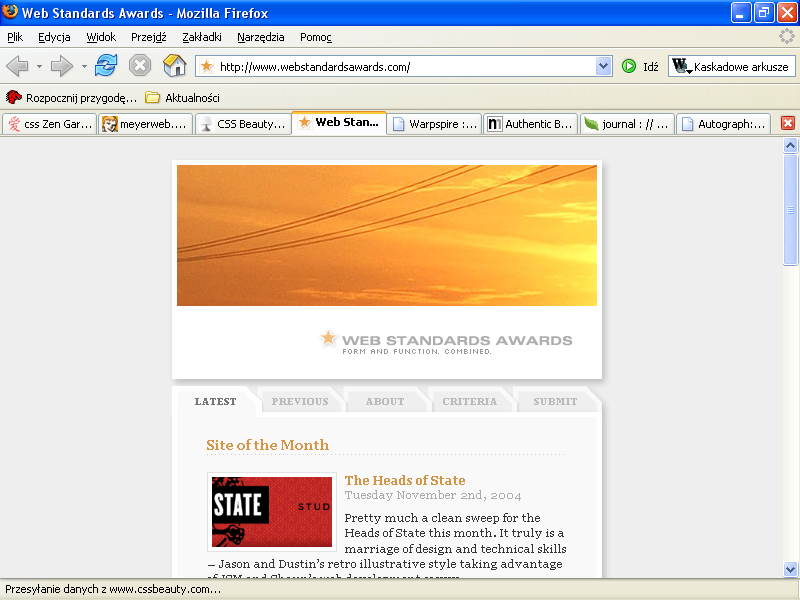Image resolution: width=800 pixels, height=600 pixels.
Task: Click the date Tuesday November 2nd, 2004
Action: click(x=433, y=495)
